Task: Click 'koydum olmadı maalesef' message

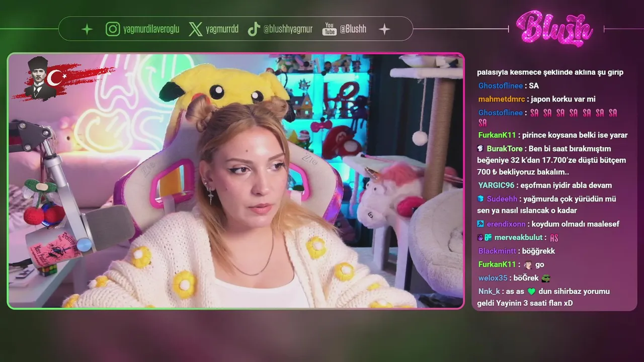Action: tap(575, 224)
